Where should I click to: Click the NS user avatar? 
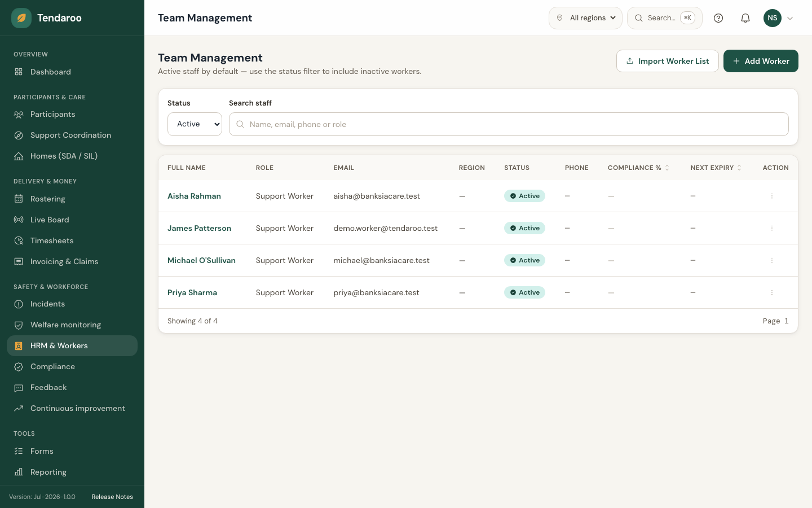pos(773,18)
